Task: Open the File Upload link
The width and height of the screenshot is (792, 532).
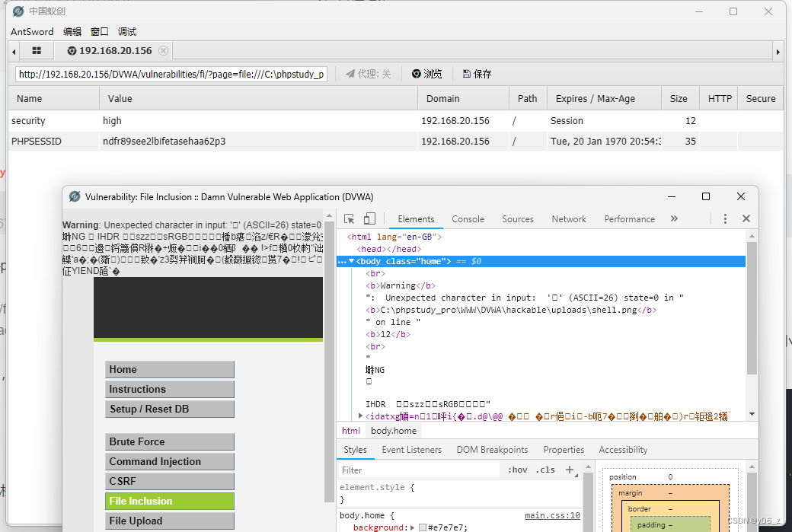Action: [x=170, y=521]
